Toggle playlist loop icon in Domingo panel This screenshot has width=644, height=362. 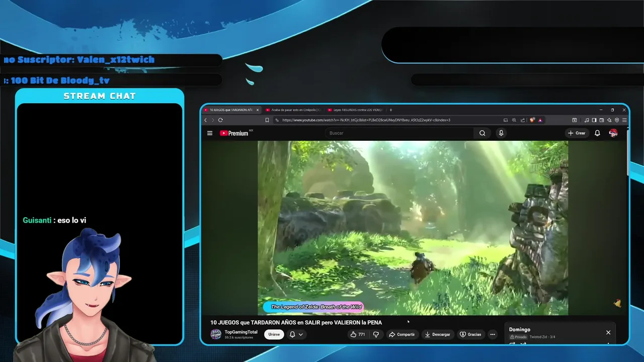click(x=513, y=344)
